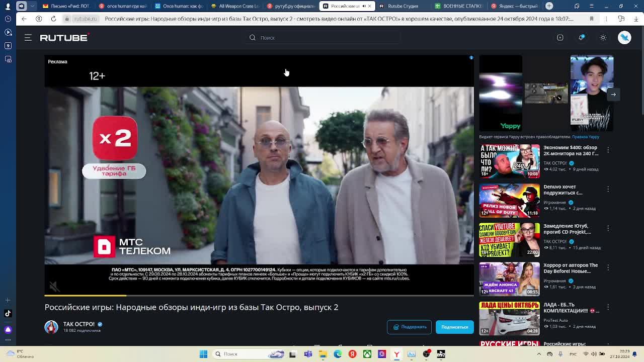Open the ТАК ОСТРО! channel avatar
This screenshot has height=362, width=644.
(x=51, y=327)
